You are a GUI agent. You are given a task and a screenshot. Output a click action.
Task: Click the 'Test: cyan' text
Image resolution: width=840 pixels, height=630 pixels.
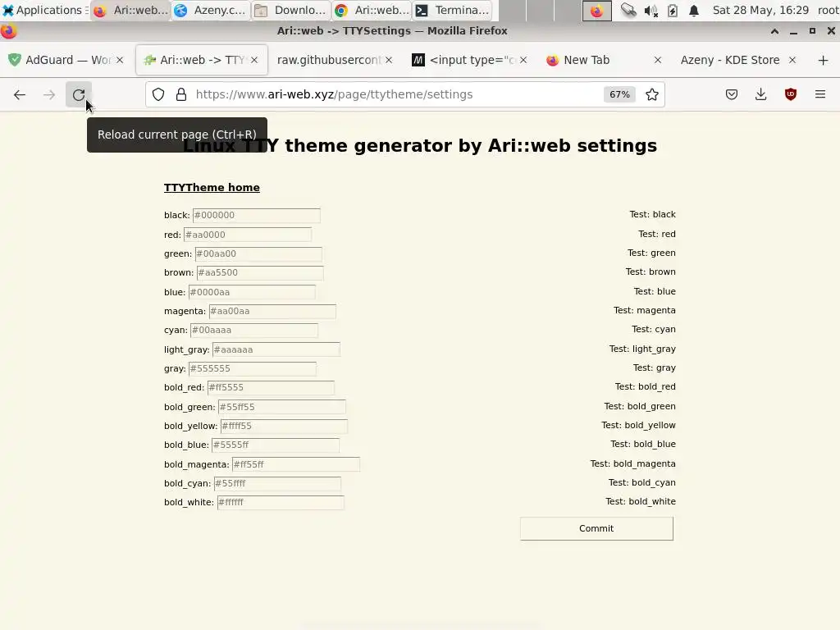(654, 330)
